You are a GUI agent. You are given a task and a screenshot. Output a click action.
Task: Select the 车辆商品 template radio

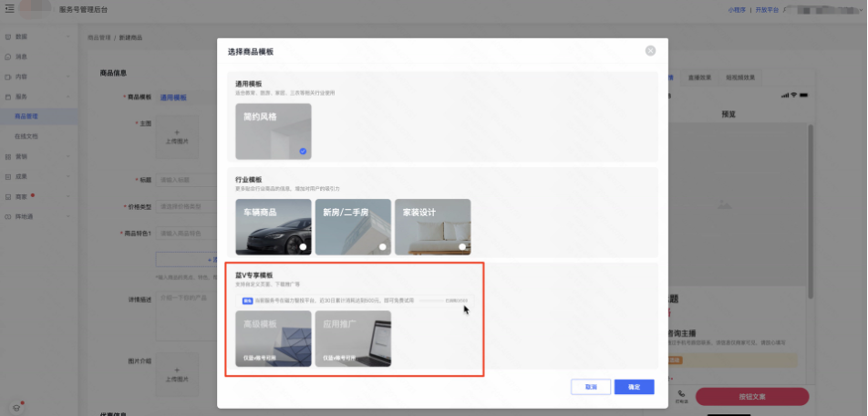coord(303,247)
